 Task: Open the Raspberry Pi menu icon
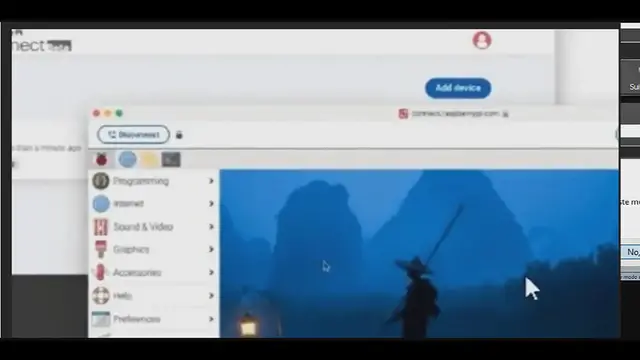[102, 160]
